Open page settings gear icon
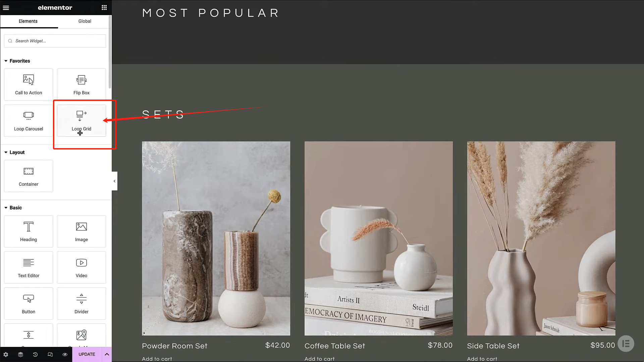The image size is (644, 362). pyautogui.click(x=6, y=354)
